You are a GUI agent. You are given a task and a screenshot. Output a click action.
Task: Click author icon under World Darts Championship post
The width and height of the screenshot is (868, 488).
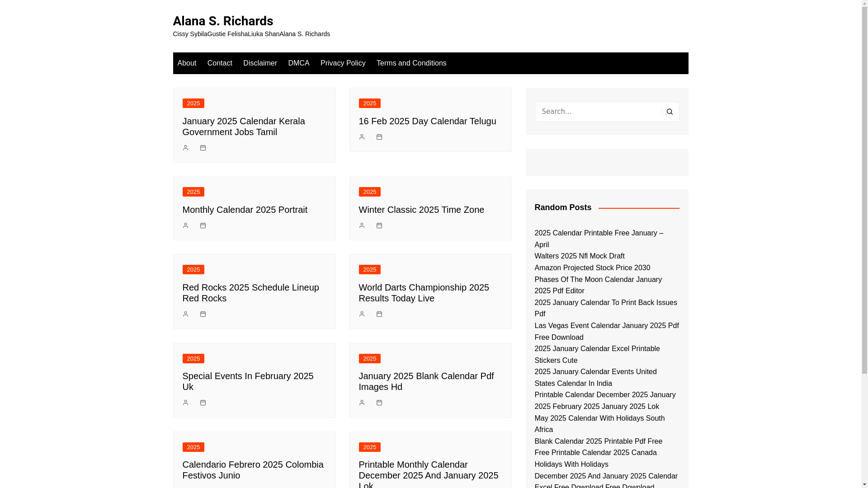point(362,314)
